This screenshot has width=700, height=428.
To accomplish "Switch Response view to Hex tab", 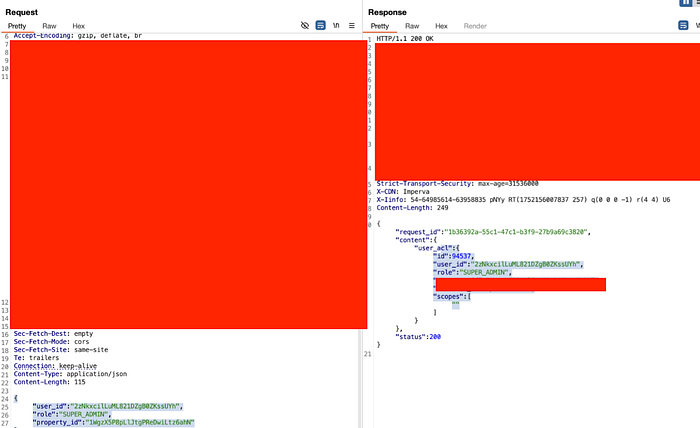I will click(x=442, y=26).
